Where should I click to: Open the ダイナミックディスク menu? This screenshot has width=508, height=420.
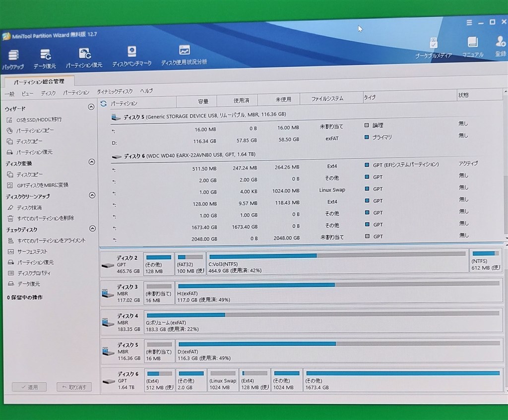115,92
